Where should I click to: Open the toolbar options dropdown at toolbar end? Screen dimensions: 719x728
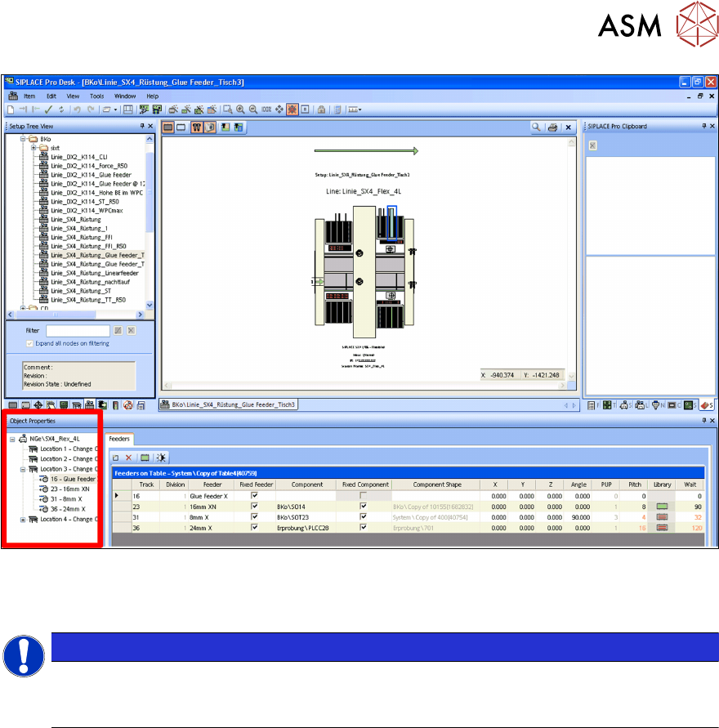coord(359,110)
